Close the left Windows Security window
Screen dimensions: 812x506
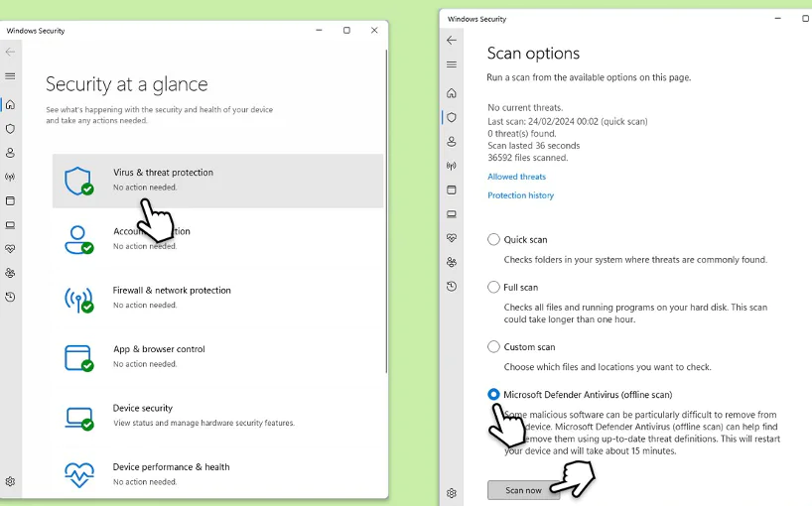pyautogui.click(x=374, y=31)
